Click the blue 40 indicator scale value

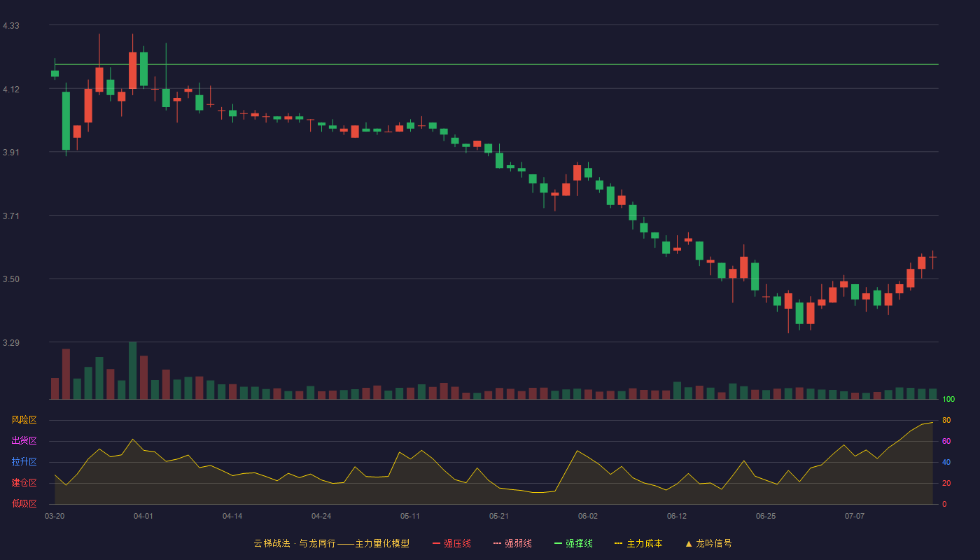[x=946, y=462]
